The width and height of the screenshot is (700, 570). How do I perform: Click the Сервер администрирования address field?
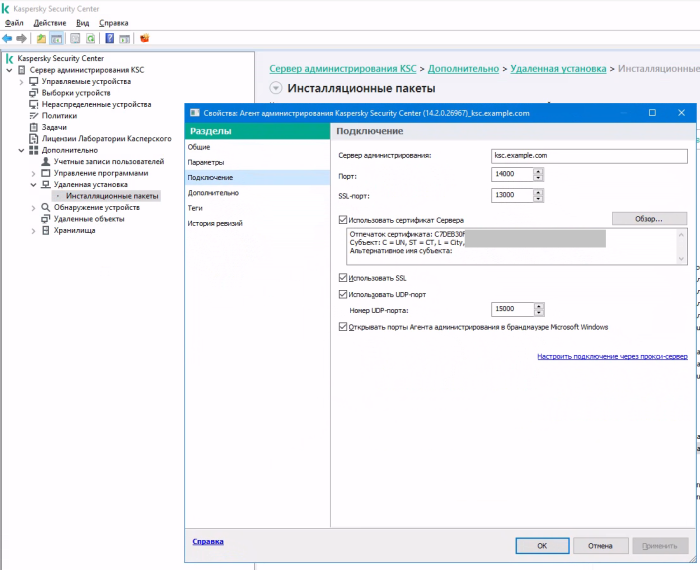coord(589,156)
